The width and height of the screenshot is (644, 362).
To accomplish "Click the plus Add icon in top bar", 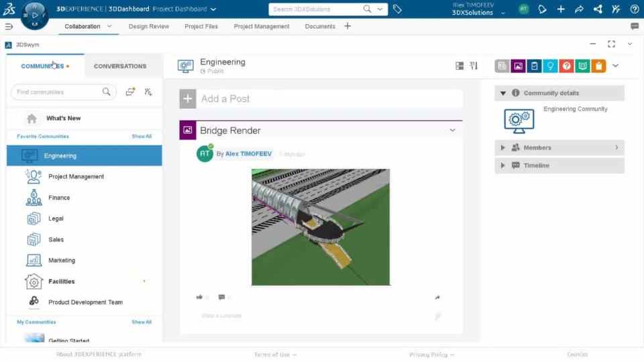I will 561,9.
